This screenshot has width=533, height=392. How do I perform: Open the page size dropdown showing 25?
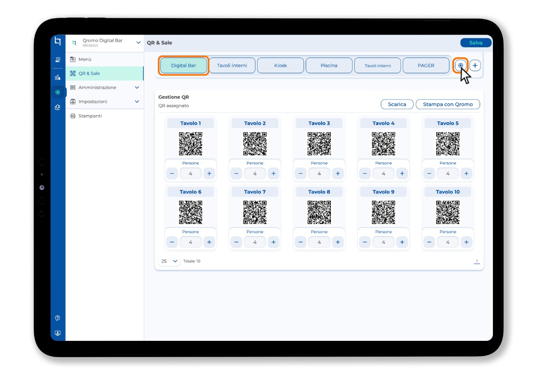point(169,261)
